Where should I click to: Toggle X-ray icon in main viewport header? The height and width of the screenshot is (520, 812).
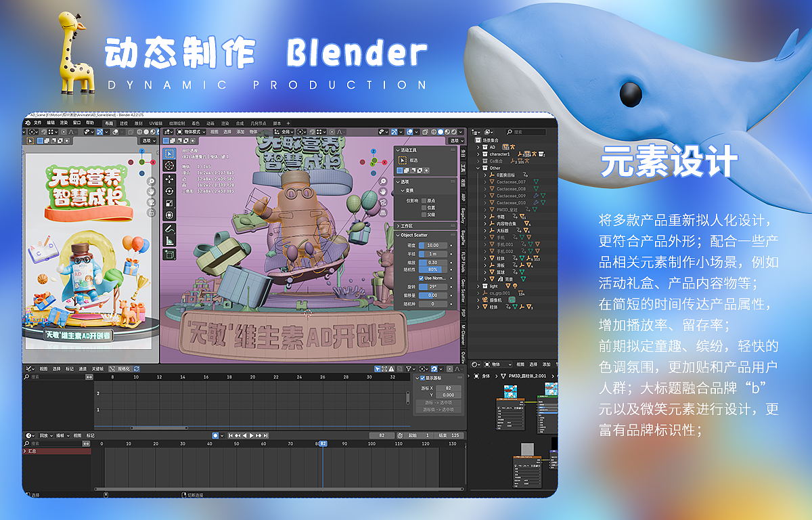tap(425, 132)
